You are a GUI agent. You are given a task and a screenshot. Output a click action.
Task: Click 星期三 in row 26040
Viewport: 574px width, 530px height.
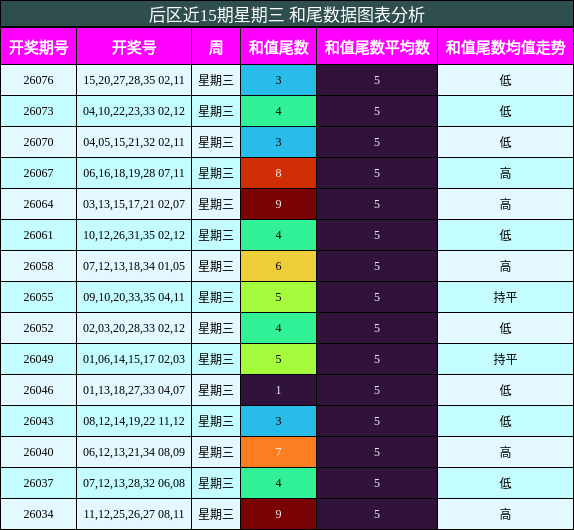[x=216, y=452]
